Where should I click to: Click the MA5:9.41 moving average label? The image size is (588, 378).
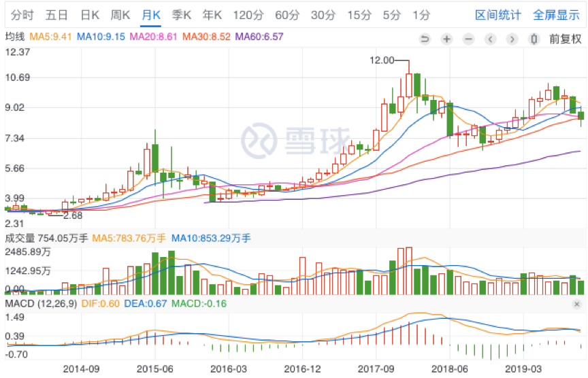coord(50,37)
